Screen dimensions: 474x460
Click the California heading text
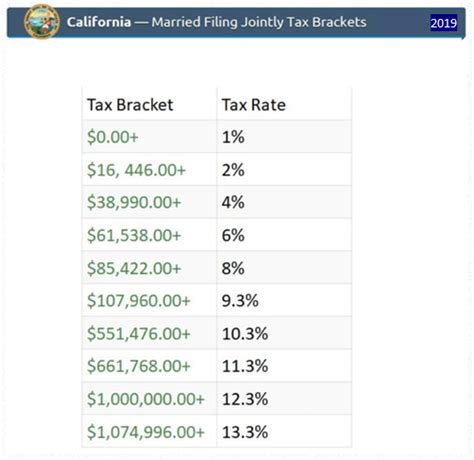pos(99,22)
